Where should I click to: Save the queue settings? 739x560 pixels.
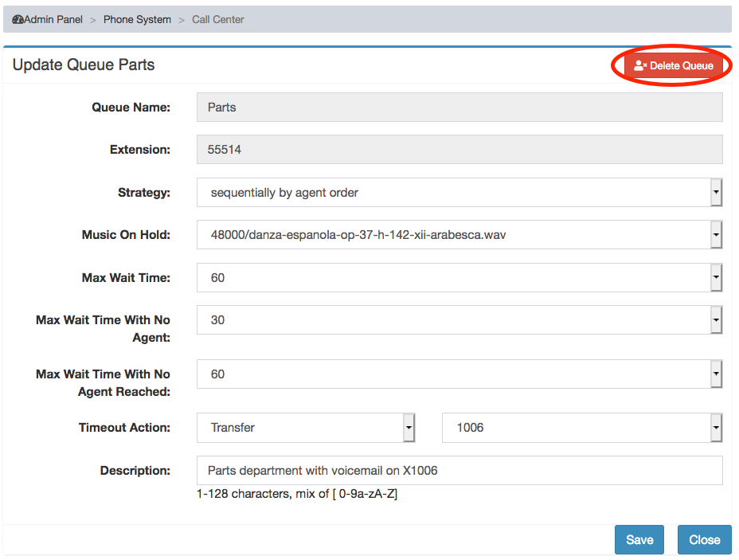pyautogui.click(x=639, y=540)
